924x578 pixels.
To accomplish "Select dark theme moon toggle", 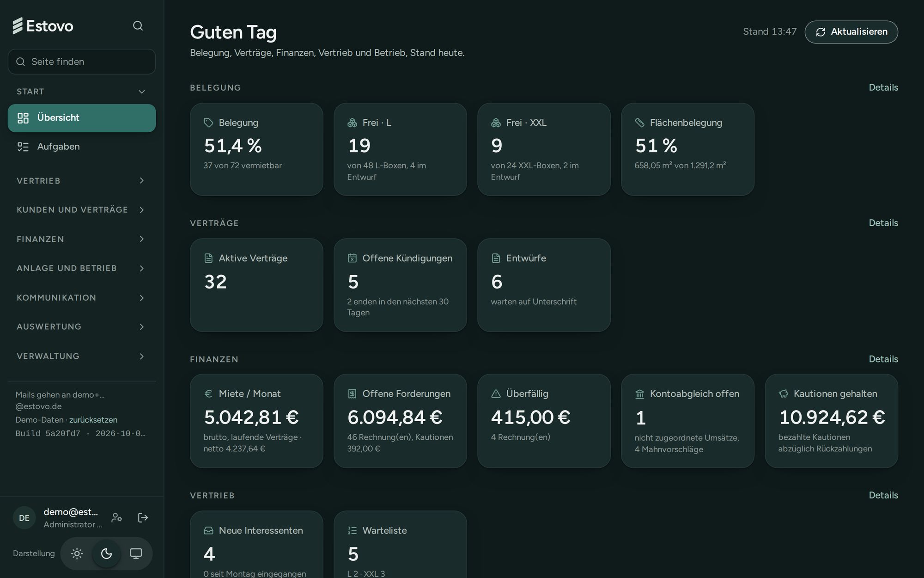I will click(107, 553).
